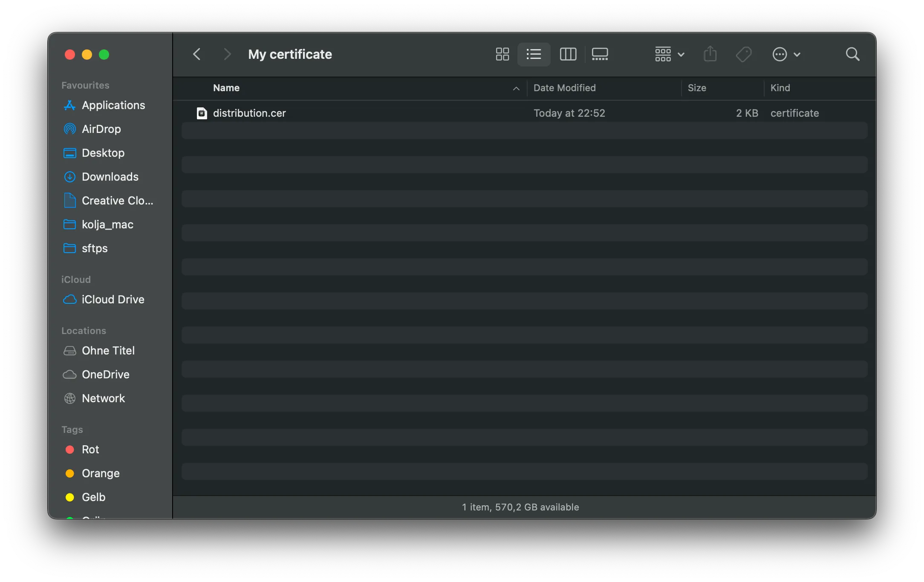Select the Orange color tag
Screen dimensions: 924x582
(101, 473)
